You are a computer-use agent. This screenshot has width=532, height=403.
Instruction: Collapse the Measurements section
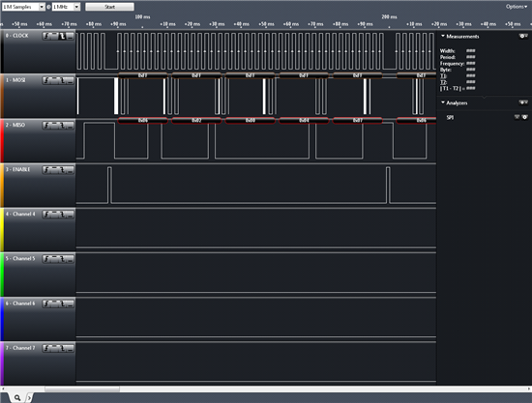[443, 36]
